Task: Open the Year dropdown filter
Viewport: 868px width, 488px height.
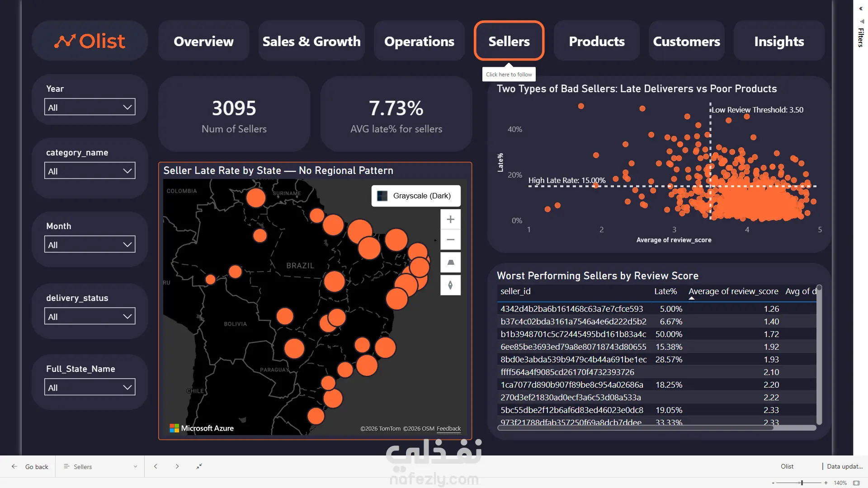Action: [90, 107]
